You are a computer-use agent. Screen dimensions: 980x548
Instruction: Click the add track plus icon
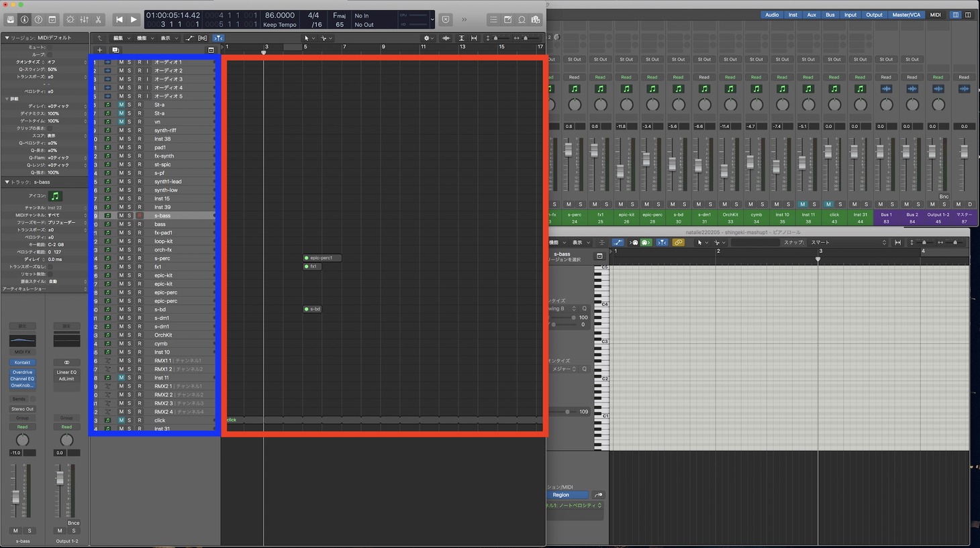click(99, 50)
